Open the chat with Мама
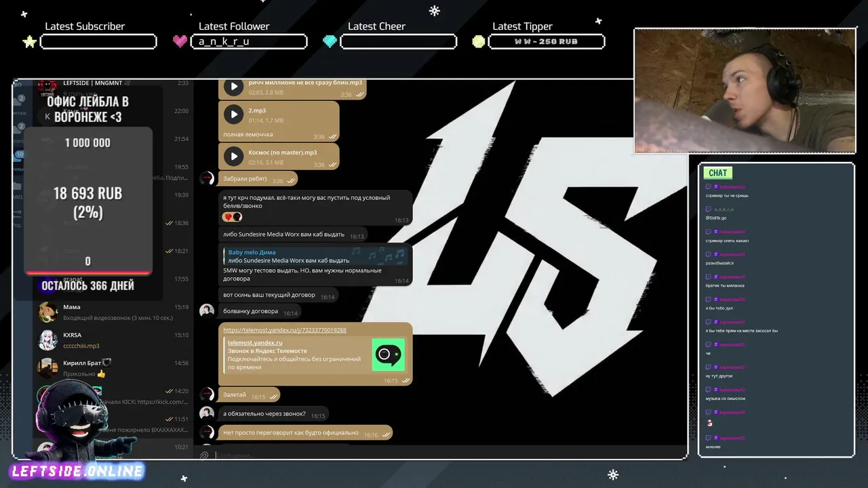The height and width of the screenshot is (488, 868). click(x=113, y=312)
